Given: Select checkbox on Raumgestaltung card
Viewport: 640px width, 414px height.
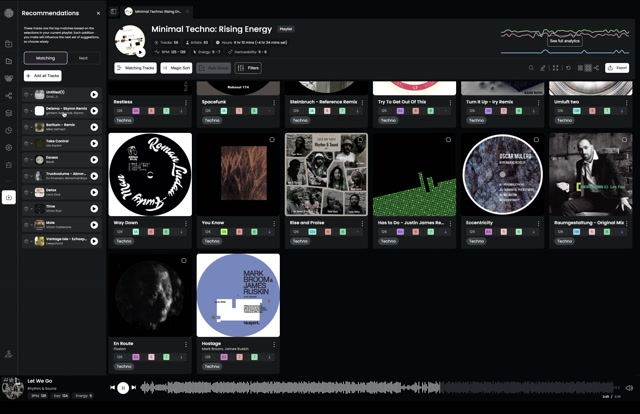Looking at the screenshot, I should [624, 140].
